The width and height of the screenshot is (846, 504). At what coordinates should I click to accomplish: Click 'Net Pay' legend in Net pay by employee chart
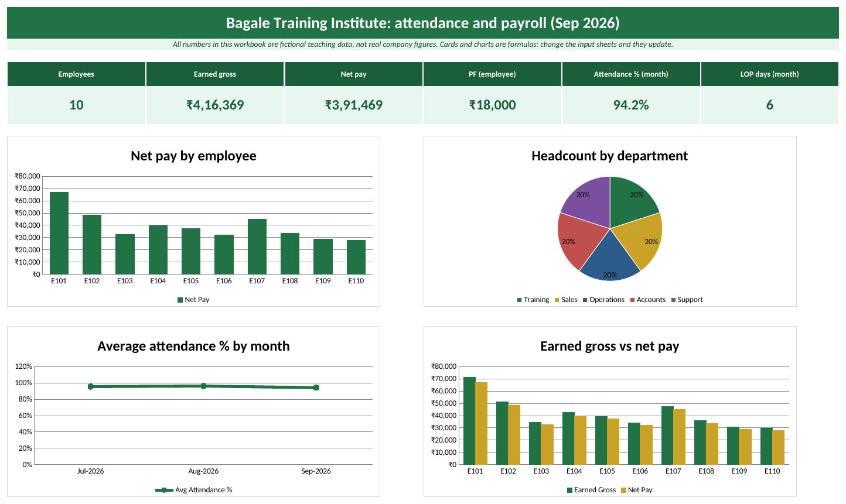[193, 300]
